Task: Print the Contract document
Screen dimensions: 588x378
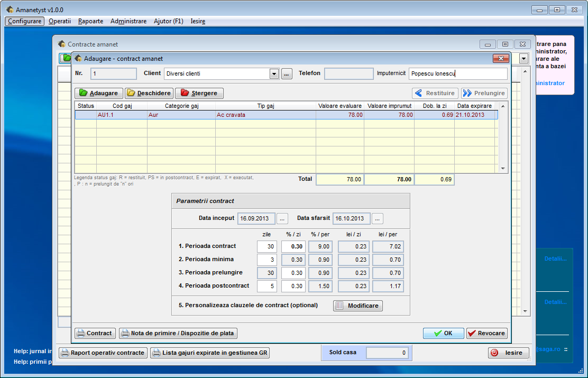Action: (95, 333)
